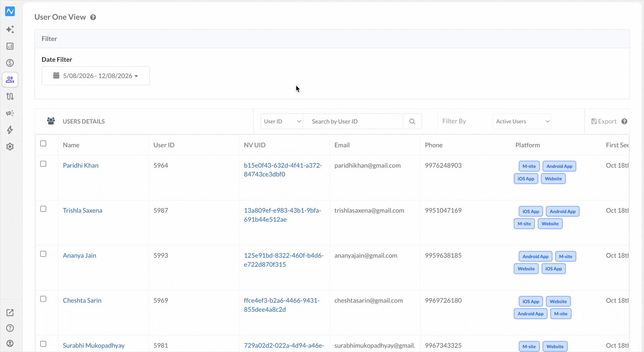Click iOS App tag in Paridhi Khan row
The image size is (644, 352).
(526, 179)
